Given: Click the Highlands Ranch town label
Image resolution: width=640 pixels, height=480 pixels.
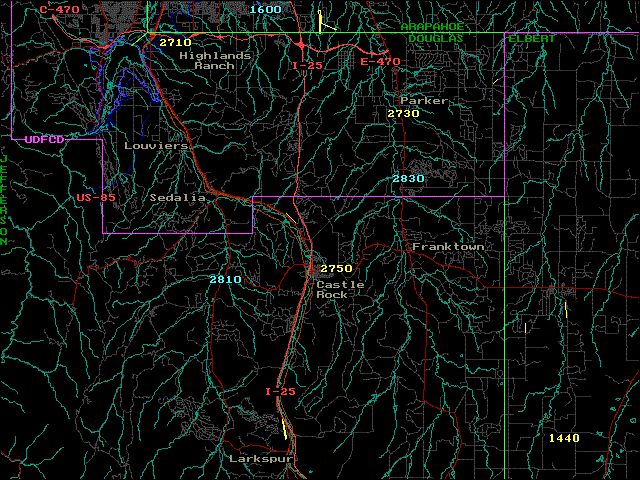Looking at the screenshot, I should (x=215, y=61).
